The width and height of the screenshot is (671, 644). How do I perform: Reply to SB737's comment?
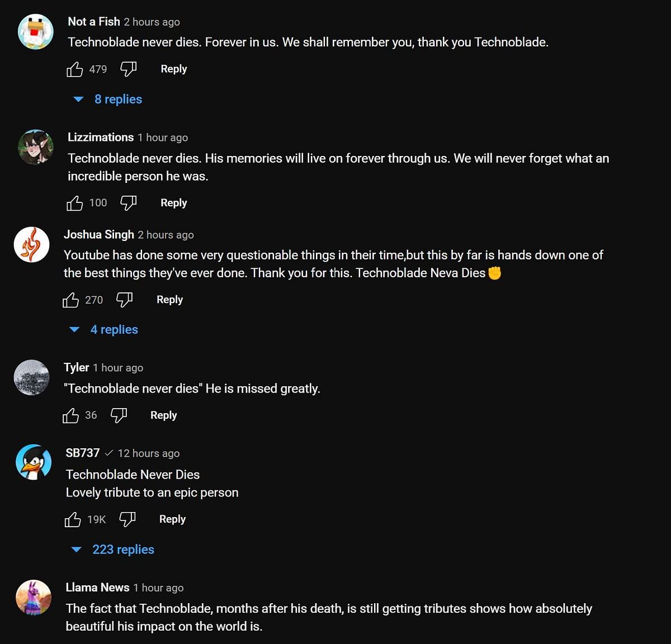coord(172,519)
